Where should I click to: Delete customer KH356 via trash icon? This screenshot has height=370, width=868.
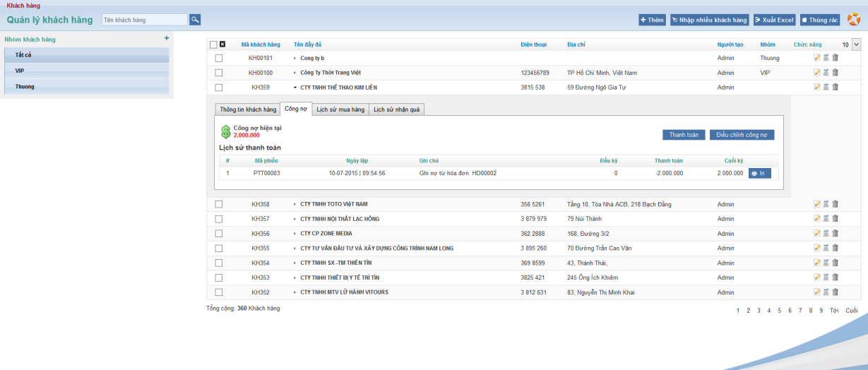(835, 233)
